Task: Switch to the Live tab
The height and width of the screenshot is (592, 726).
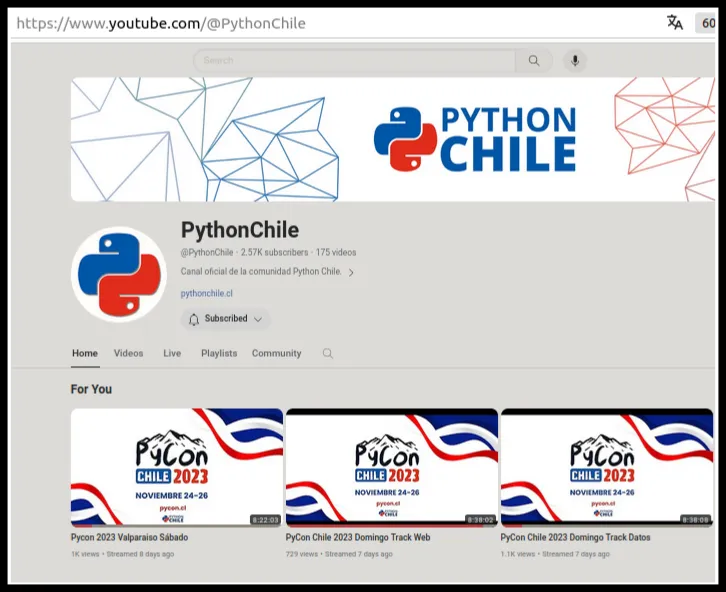Action: [x=172, y=353]
